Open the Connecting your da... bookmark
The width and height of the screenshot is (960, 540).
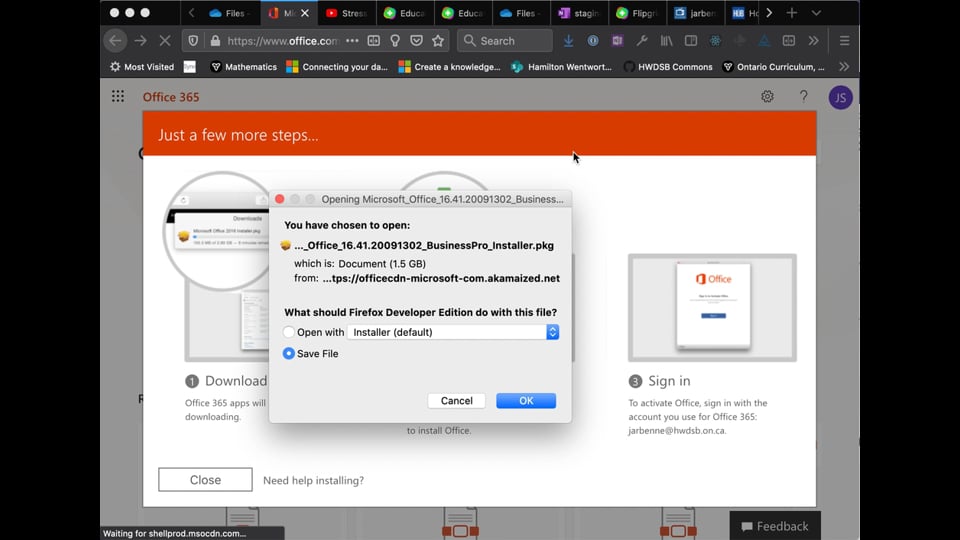coord(337,67)
